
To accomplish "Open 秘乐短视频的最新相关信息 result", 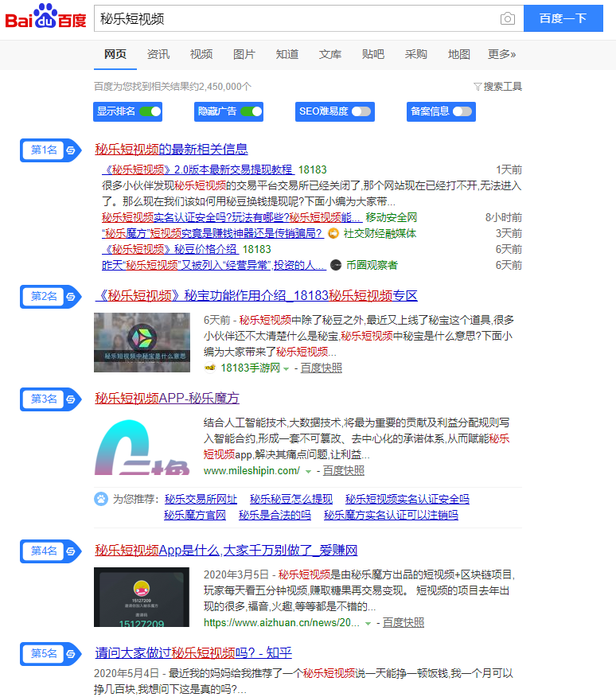I will (171, 150).
